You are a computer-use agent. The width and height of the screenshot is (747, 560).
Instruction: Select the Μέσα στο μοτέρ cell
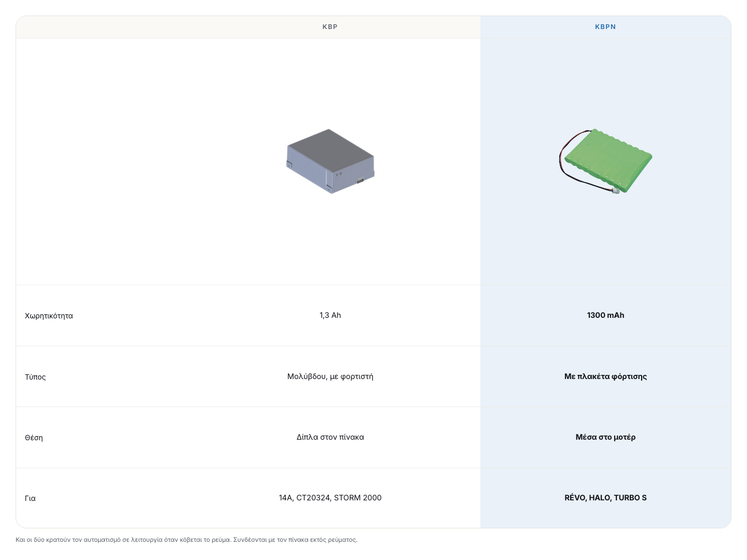[605, 437]
